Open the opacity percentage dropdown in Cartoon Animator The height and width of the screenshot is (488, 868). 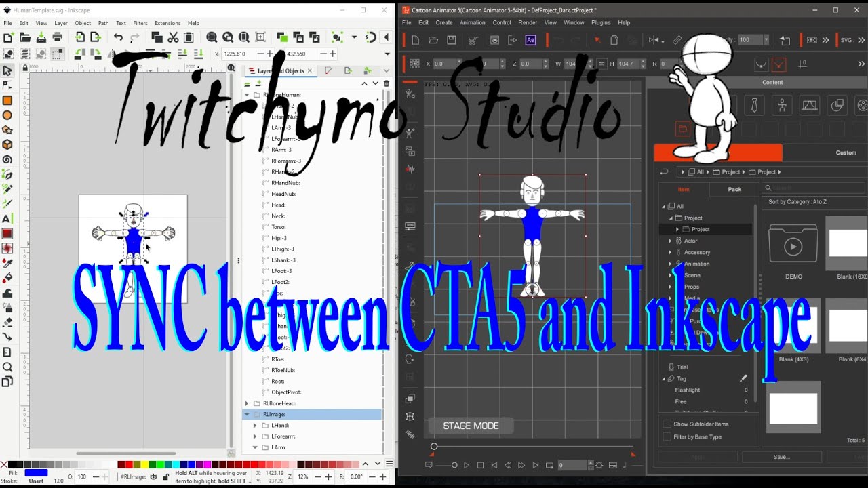pos(766,40)
